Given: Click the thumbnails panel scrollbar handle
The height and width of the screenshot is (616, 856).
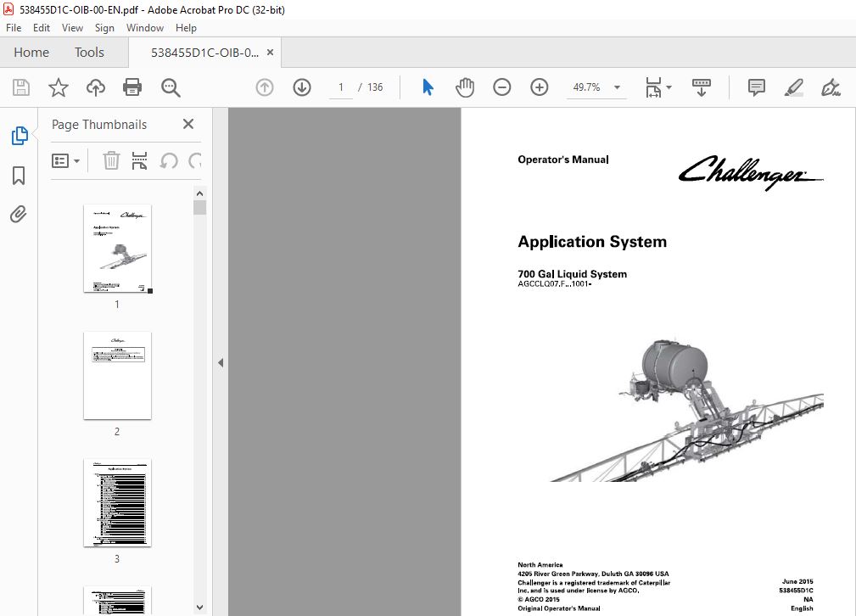Looking at the screenshot, I should coord(200,208).
